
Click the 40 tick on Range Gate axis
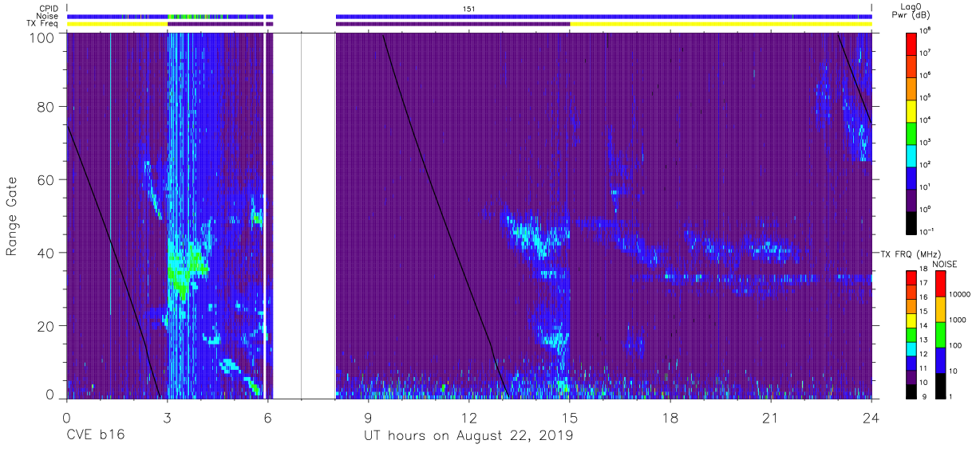[x=47, y=253]
